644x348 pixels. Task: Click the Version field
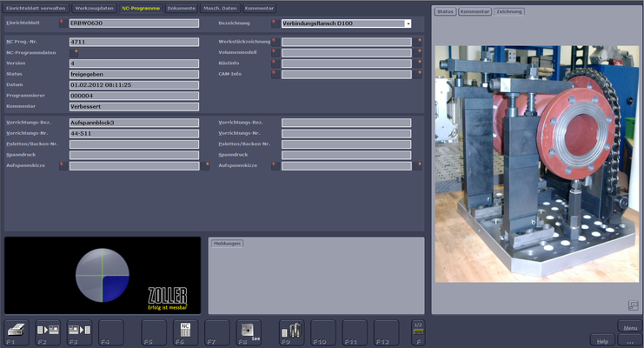[135, 64]
